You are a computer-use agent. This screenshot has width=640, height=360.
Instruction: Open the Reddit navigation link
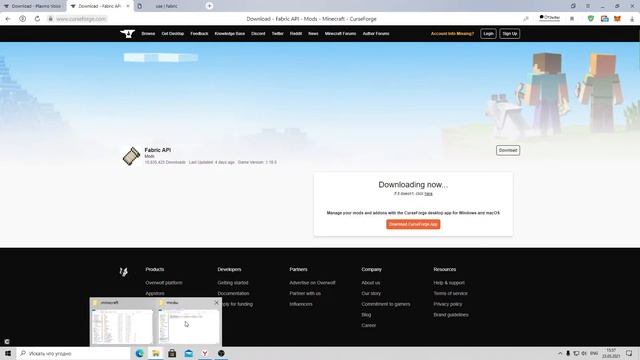click(296, 34)
